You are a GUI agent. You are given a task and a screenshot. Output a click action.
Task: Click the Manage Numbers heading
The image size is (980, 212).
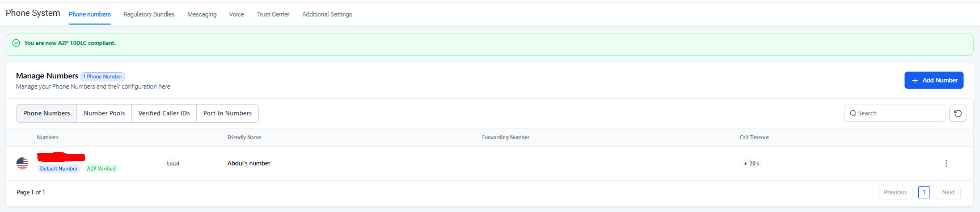click(x=47, y=76)
